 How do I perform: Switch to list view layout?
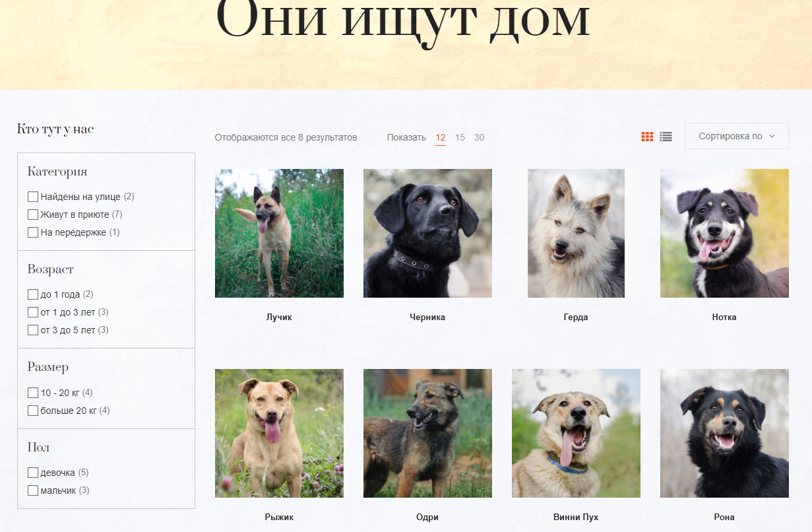[666, 137]
